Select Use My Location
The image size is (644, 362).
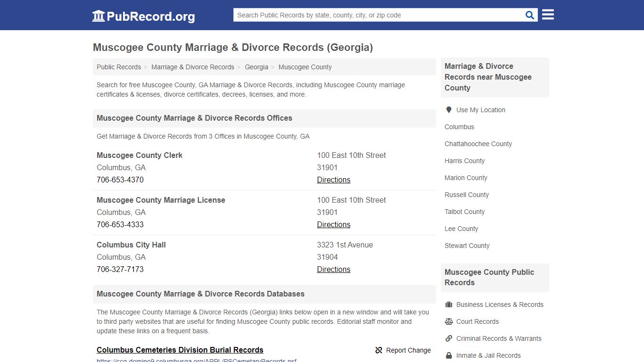coord(481,110)
